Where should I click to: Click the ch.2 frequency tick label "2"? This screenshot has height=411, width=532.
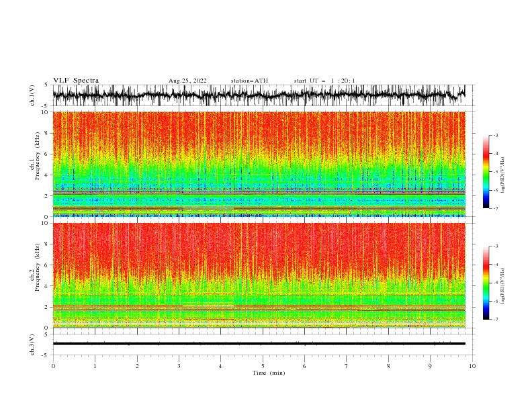47,307
